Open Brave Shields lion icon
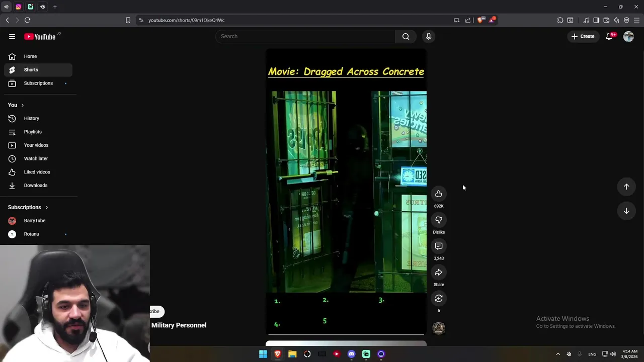The height and width of the screenshot is (362, 644). tap(480, 20)
